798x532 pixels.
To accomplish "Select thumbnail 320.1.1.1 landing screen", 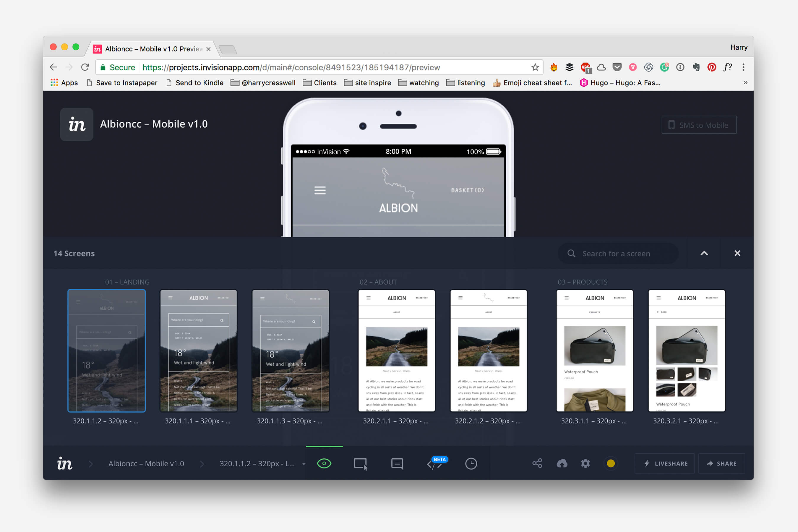I will click(199, 351).
